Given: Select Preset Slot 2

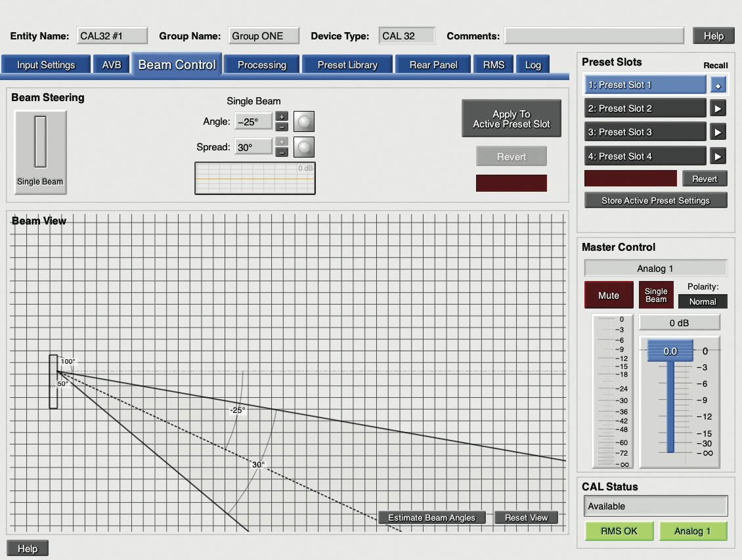Looking at the screenshot, I should (645, 108).
